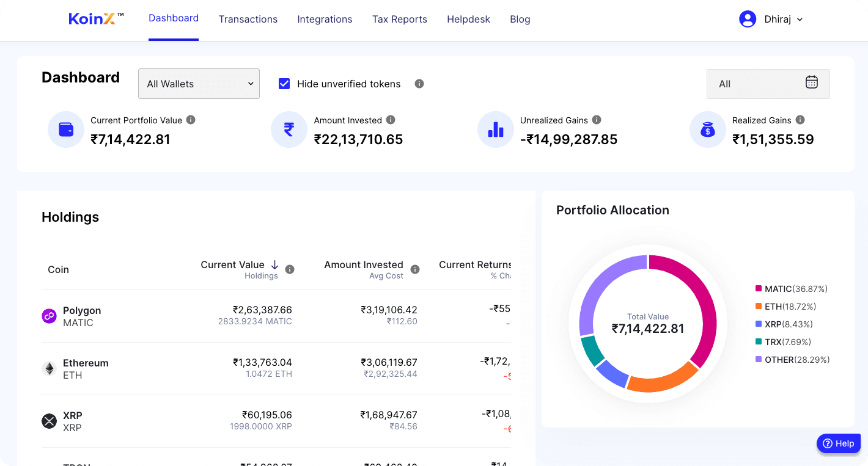The height and width of the screenshot is (466, 868).
Task: Click the Polygon MATIC coin icon
Action: pyautogui.click(x=49, y=316)
